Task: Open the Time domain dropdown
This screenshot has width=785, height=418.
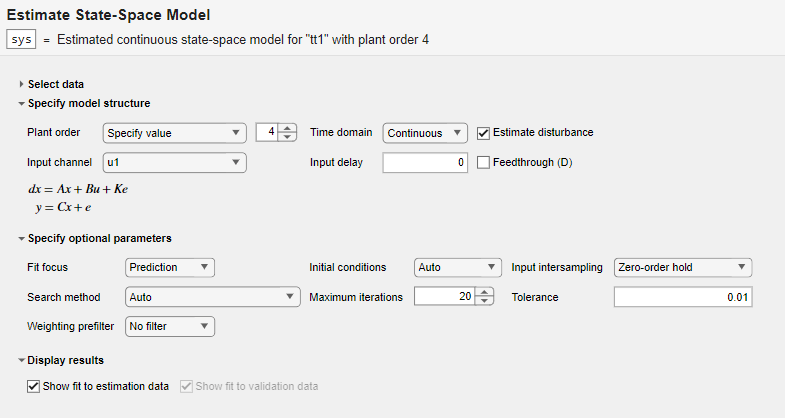Action: 425,132
